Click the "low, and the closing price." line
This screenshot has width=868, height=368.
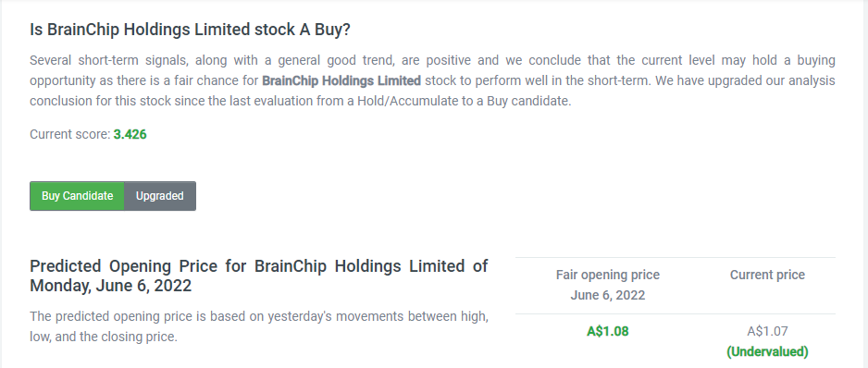tap(104, 337)
